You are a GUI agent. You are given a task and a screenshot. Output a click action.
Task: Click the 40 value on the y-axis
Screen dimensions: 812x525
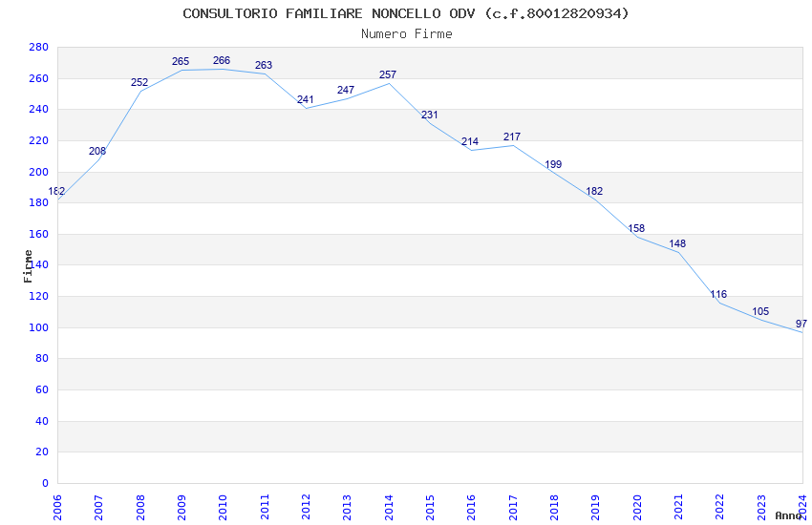(42, 422)
